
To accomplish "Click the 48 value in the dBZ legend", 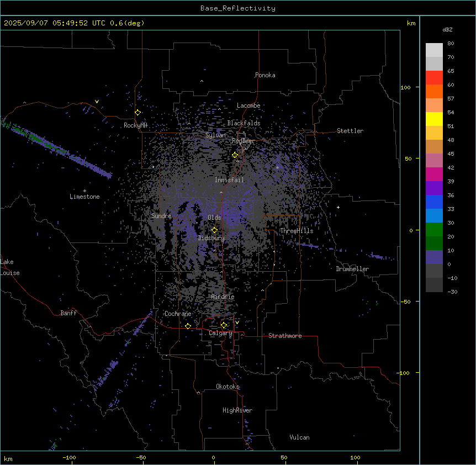I will pyautogui.click(x=451, y=140).
